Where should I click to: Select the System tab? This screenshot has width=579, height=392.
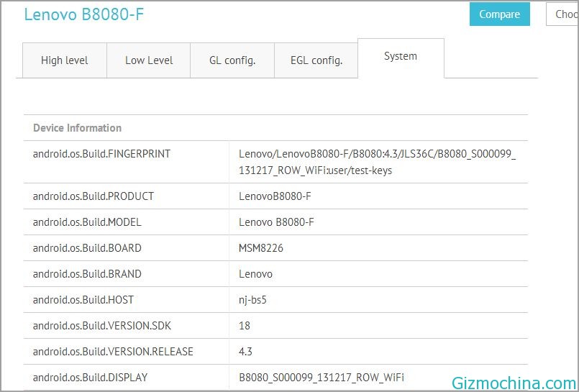click(401, 57)
